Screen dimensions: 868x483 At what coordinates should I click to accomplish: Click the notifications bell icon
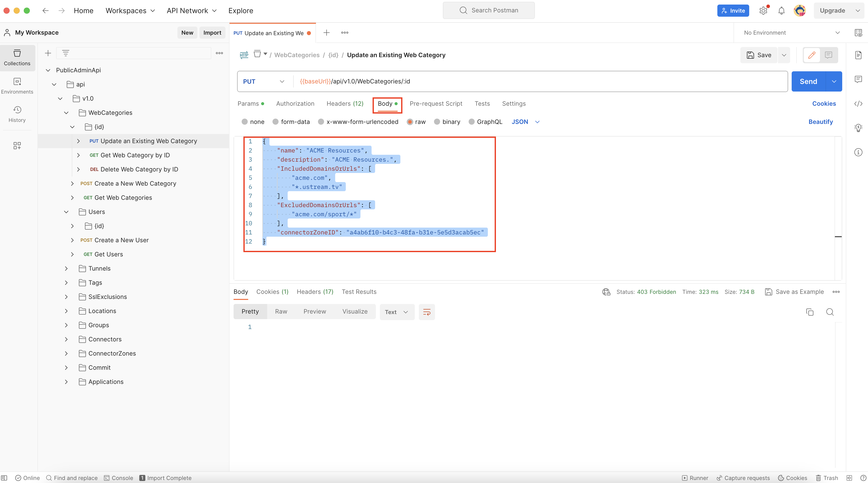pyautogui.click(x=781, y=11)
